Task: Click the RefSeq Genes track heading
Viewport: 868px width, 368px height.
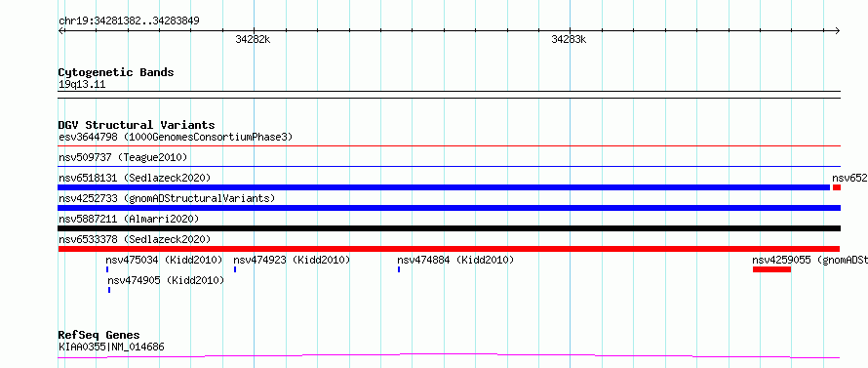Action: pos(99,336)
